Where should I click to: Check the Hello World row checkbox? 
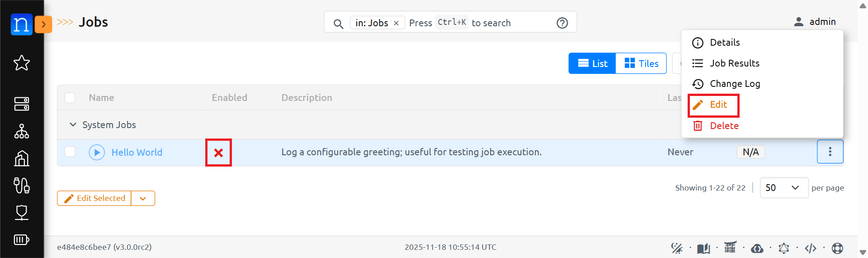point(70,152)
